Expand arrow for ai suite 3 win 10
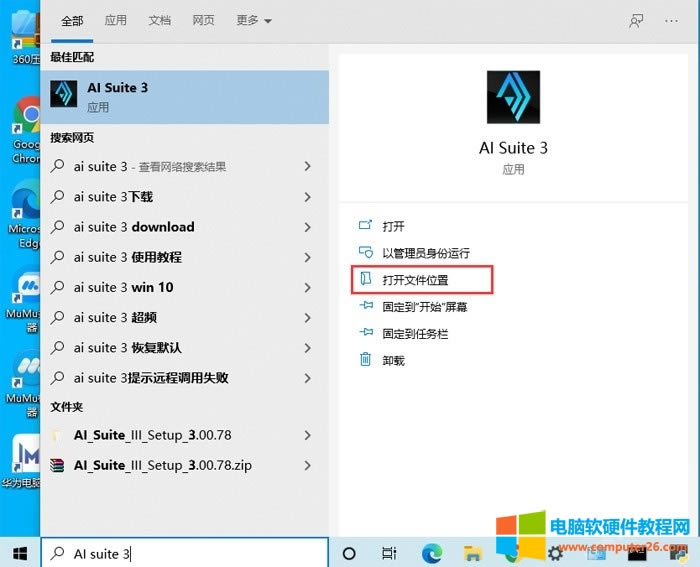The width and height of the screenshot is (700, 567). [x=307, y=288]
